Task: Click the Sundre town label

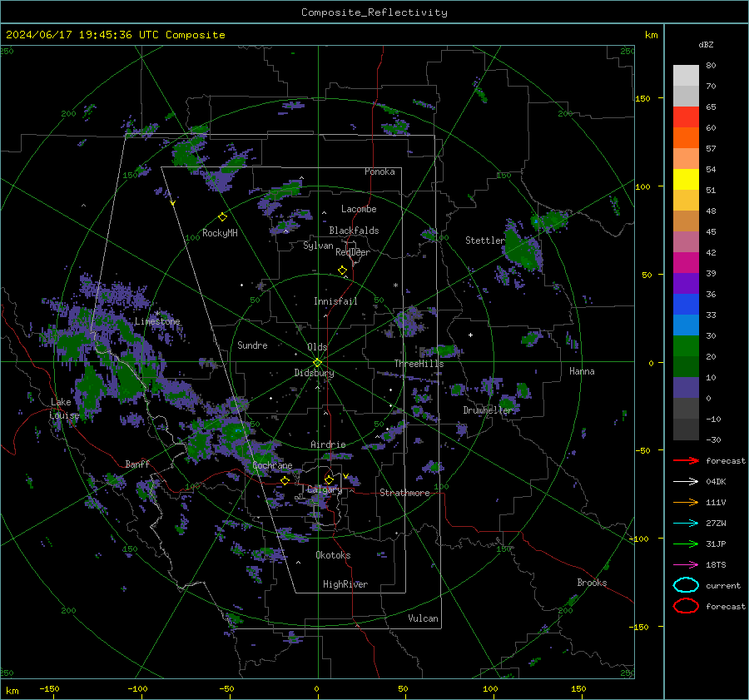Action: (252, 345)
